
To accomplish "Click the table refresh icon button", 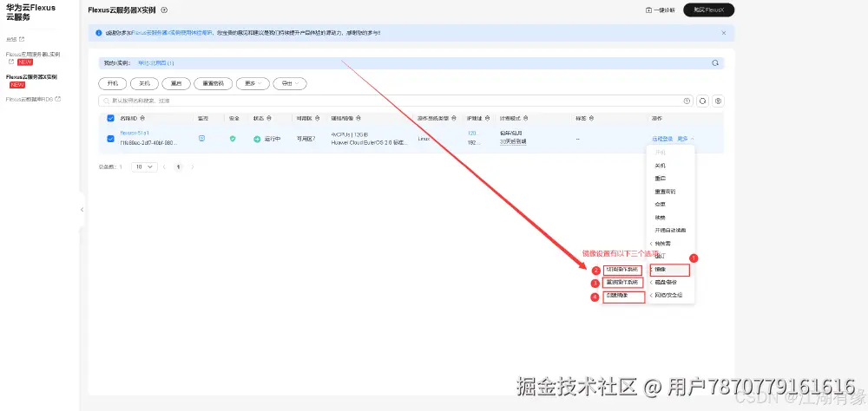I will click(x=702, y=101).
